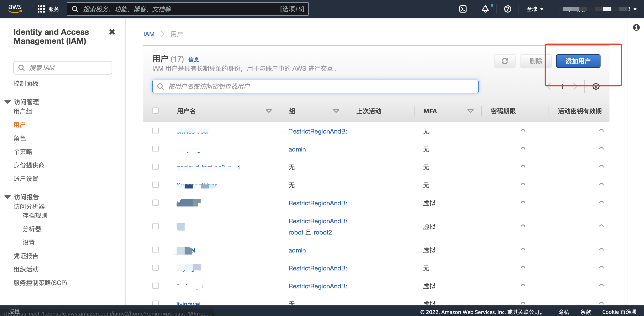Screen dimensions: 644x316
Task: Click the 删除 button
Action: [x=536, y=61]
